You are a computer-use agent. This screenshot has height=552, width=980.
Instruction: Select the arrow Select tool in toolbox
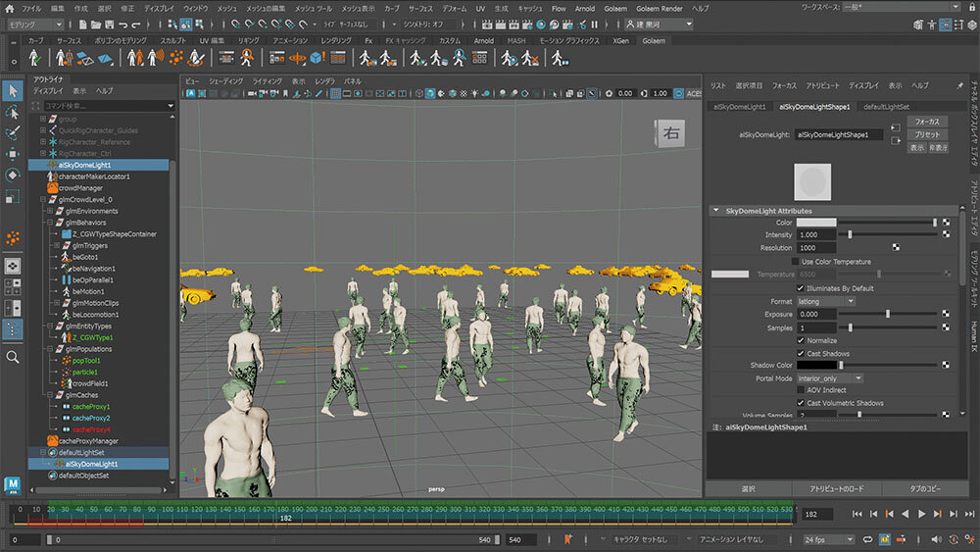tap(13, 91)
